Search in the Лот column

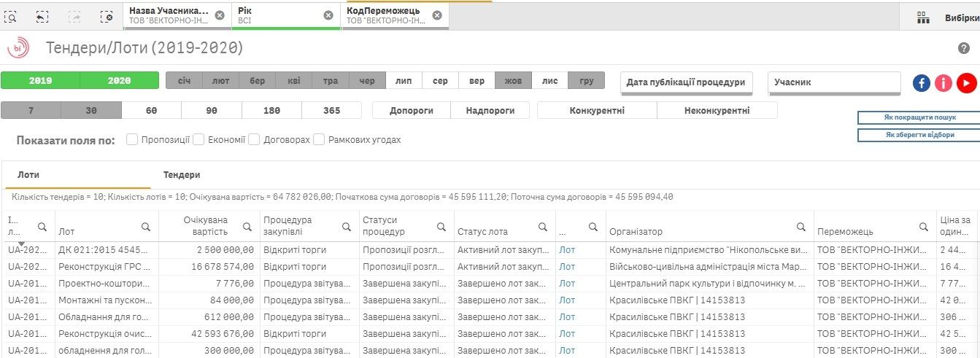click(146, 227)
